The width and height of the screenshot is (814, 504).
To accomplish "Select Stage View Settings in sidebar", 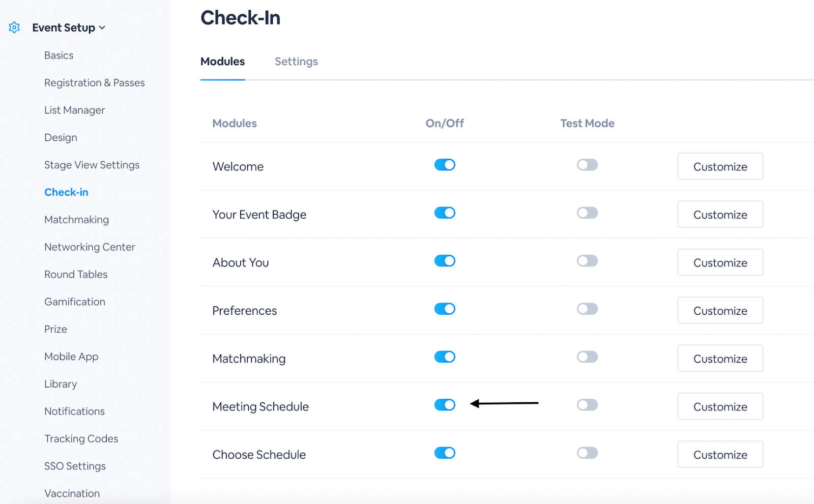I will click(92, 165).
